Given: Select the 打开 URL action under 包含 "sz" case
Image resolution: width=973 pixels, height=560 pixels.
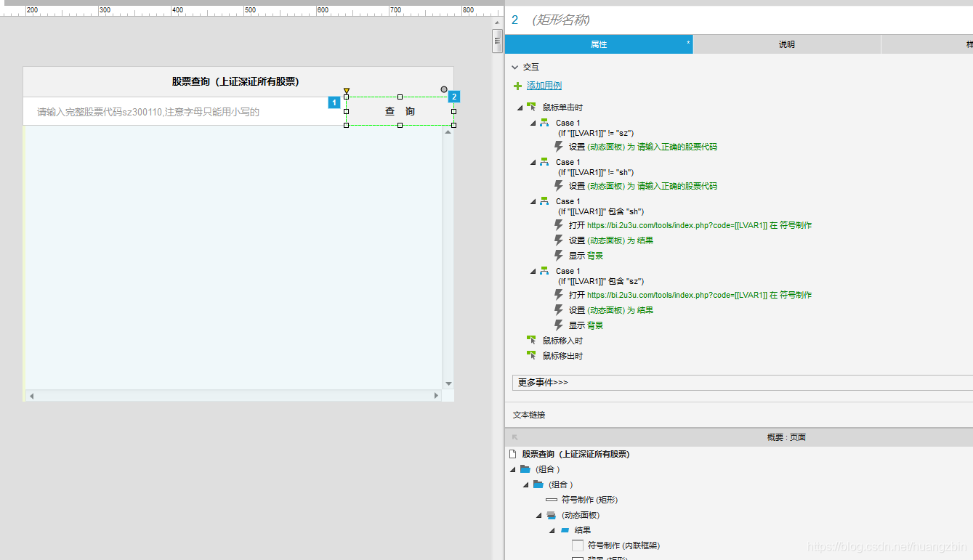Looking at the screenshot, I should (690, 295).
